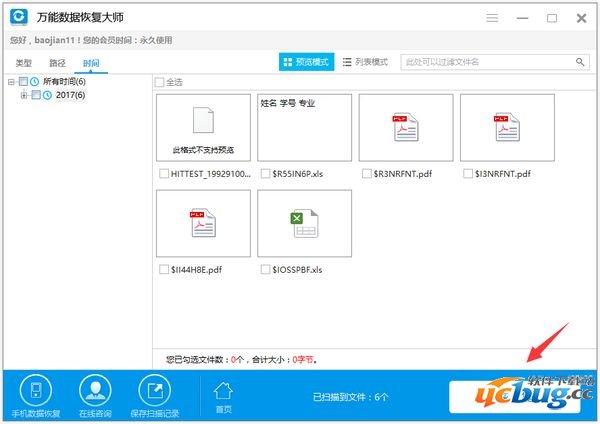
Task: Expand the 2017(6) tree node
Action: pyautogui.click(x=24, y=95)
